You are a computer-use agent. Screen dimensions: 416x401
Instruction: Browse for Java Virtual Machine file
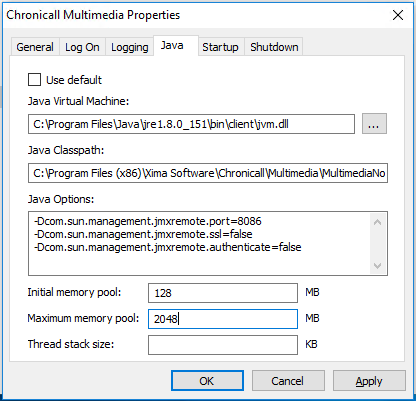click(374, 124)
